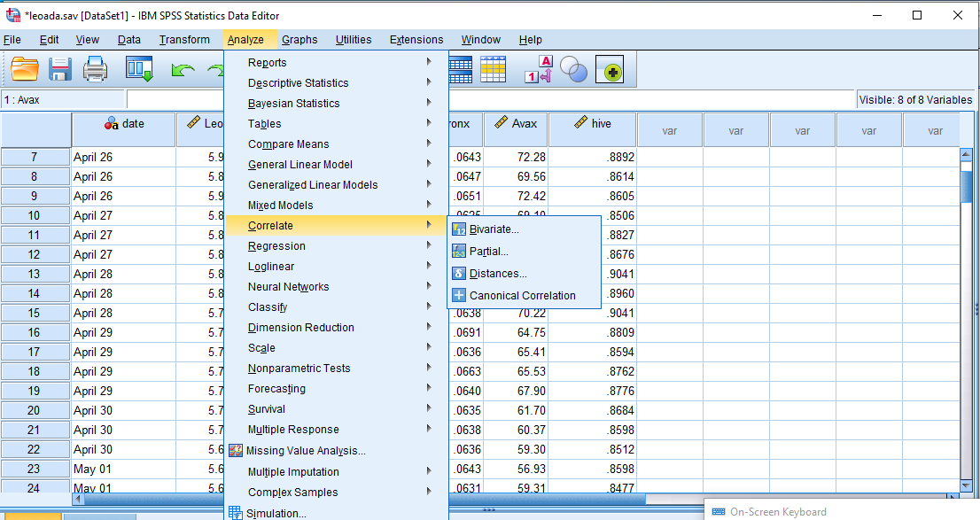The width and height of the screenshot is (980, 520).
Task: Select the Avax column header
Action: [x=516, y=129]
